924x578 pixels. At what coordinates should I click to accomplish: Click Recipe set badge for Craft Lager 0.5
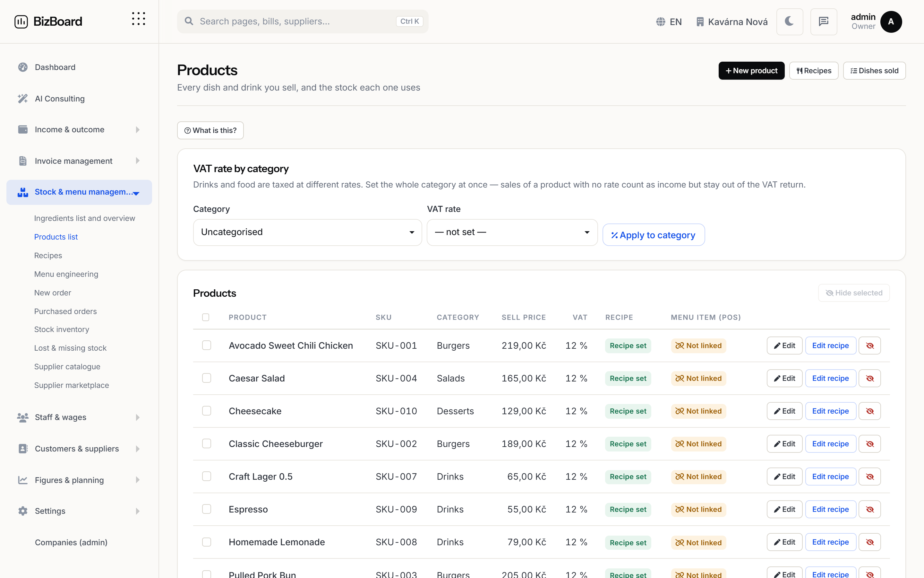click(628, 477)
